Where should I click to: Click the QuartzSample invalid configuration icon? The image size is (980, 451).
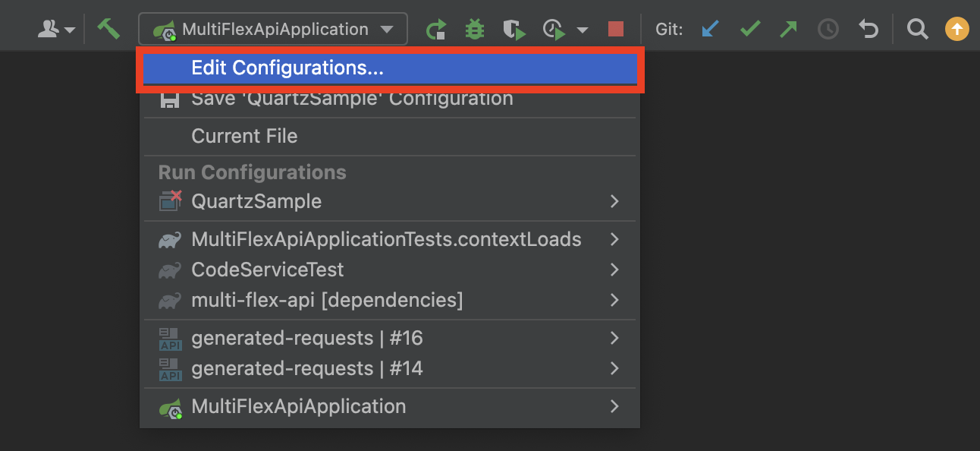(x=170, y=201)
